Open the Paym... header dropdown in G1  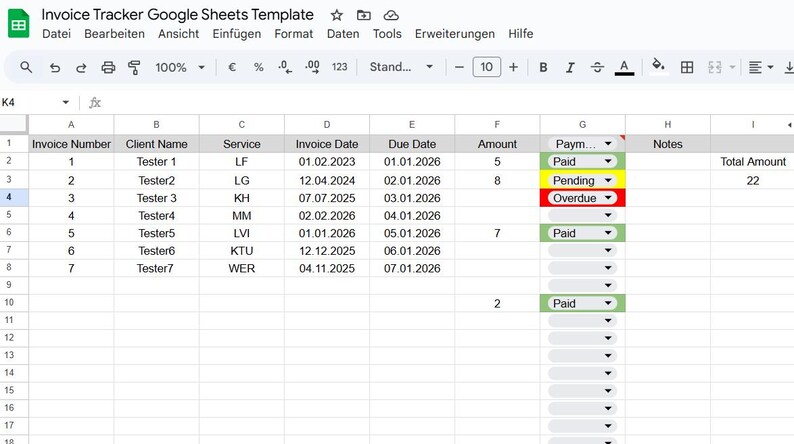608,144
